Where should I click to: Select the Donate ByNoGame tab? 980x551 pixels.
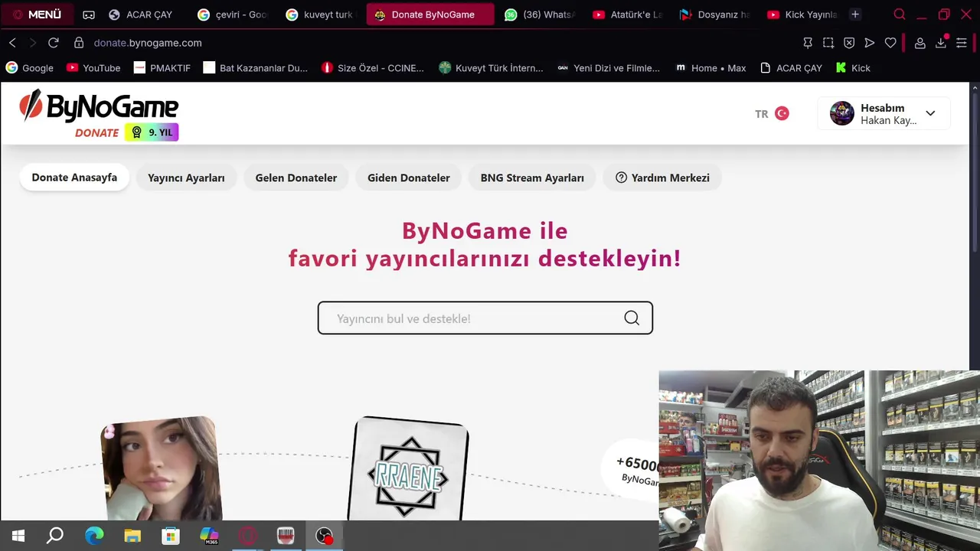point(430,15)
